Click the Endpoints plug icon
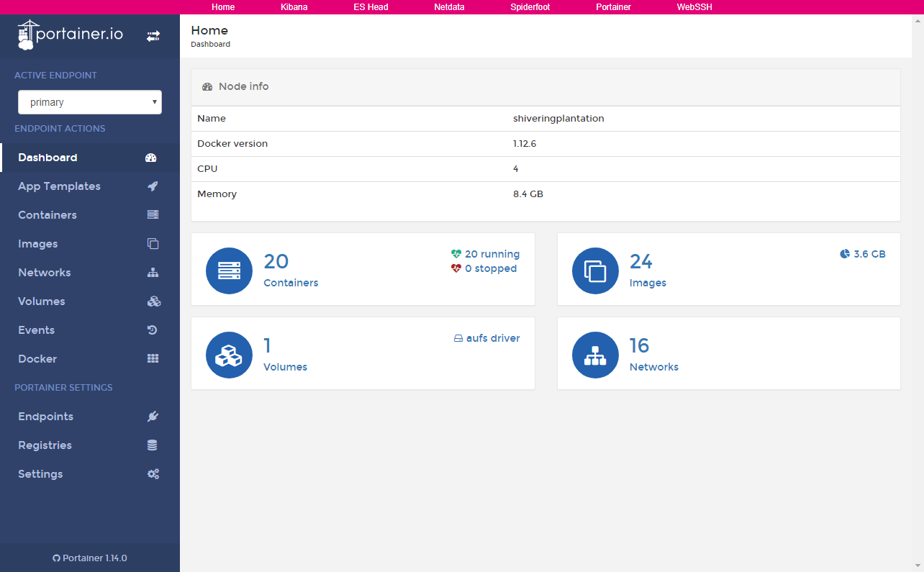The image size is (924, 572). tap(153, 417)
